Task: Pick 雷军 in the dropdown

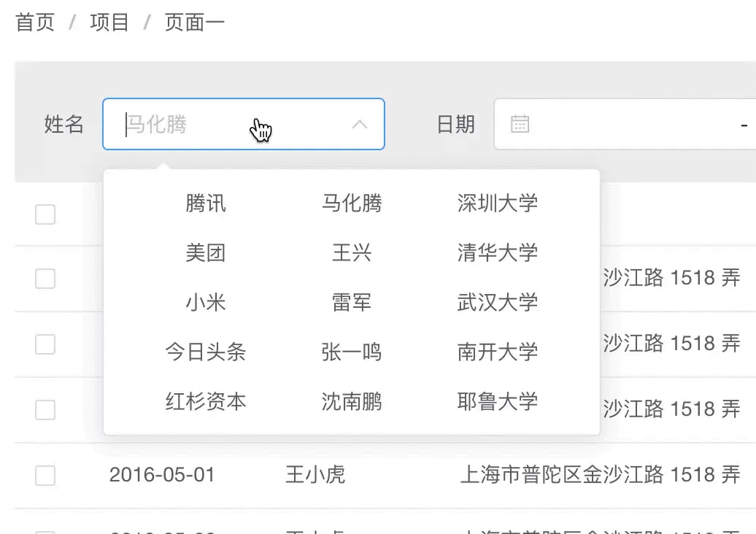Action: click(x=352, y=303)
